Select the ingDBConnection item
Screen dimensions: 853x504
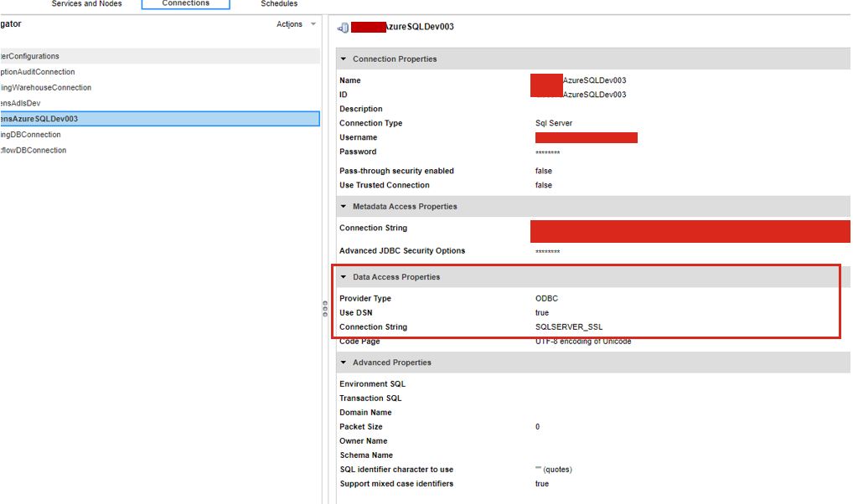tap(159, 134)
